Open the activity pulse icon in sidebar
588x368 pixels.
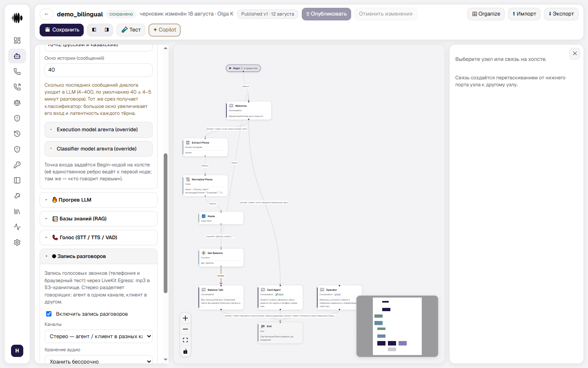click(17, 227)
